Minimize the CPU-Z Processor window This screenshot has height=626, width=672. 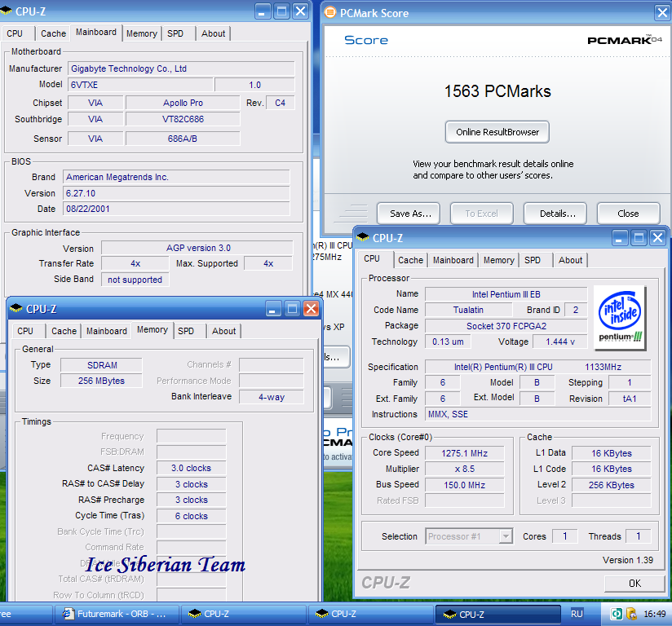pos(620,237)
